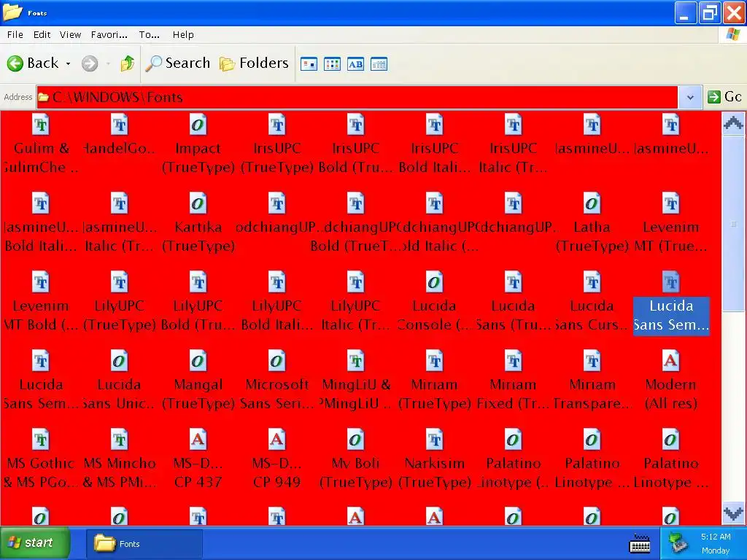
Task: Open the Help menu
Action: [x=183, y=35]
